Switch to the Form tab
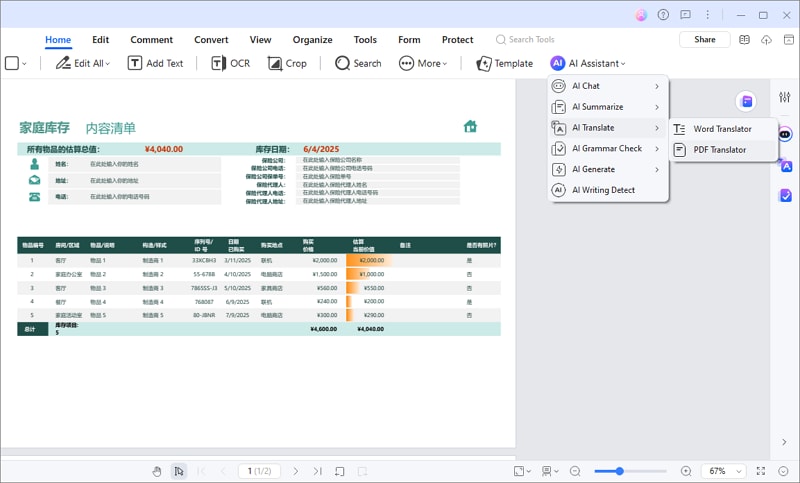 pos(409,40)
